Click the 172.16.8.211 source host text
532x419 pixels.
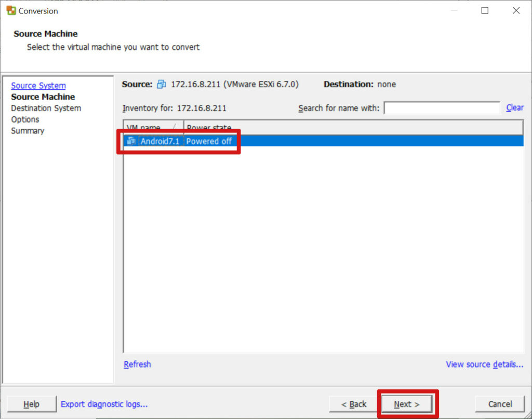(235, 84)
